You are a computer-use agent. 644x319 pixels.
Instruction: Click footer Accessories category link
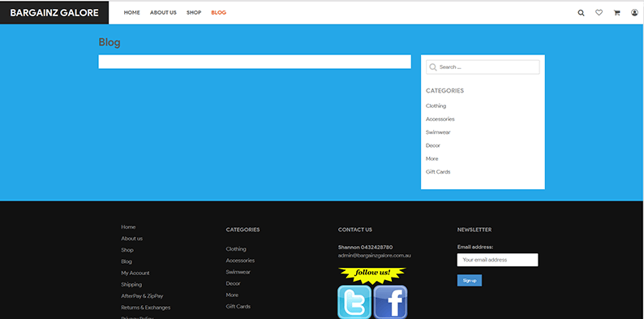[240, 261]
